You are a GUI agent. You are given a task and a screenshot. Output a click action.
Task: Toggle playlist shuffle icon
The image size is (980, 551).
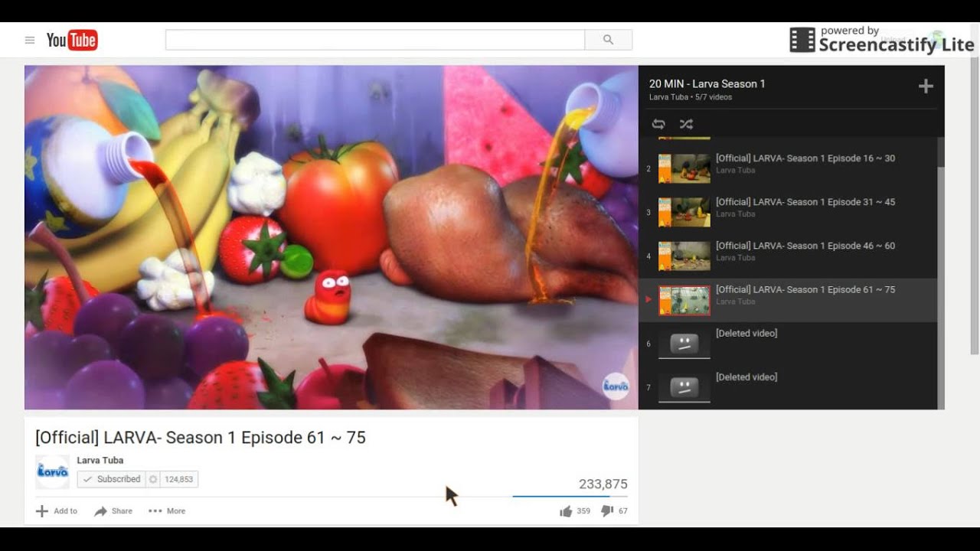tap(686, 124)
